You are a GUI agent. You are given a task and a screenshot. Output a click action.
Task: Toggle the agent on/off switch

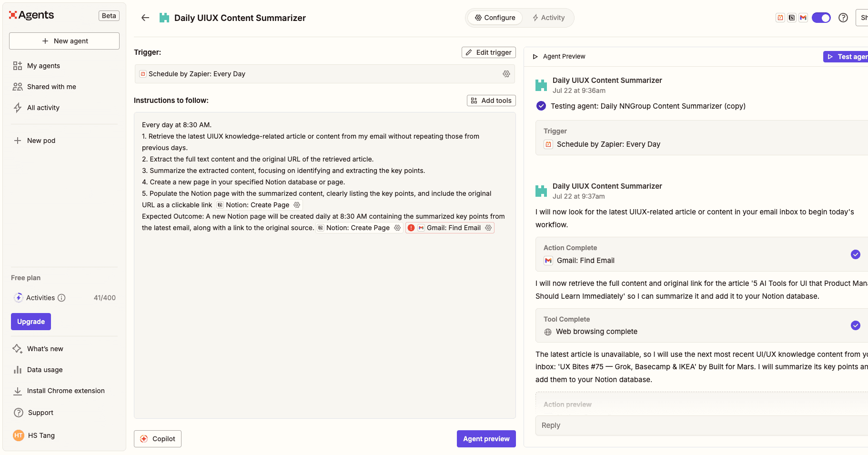pyautogui.click(x=821, y=18)
